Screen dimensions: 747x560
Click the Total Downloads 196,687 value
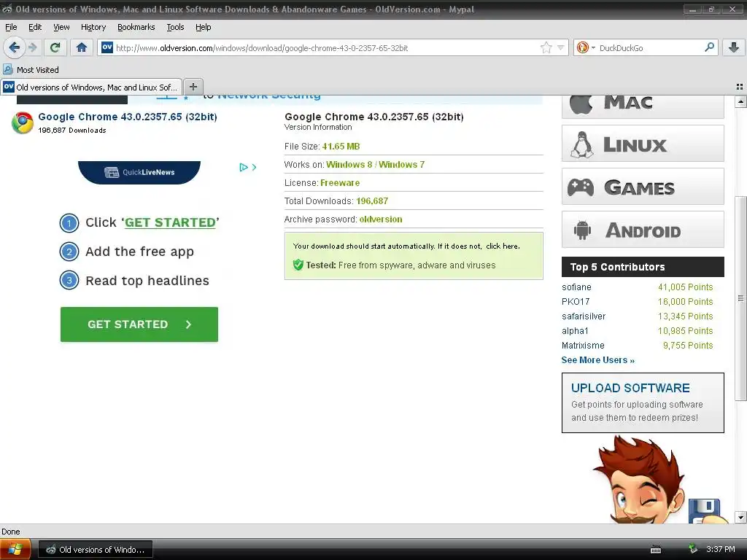click(x=372, y=201)
